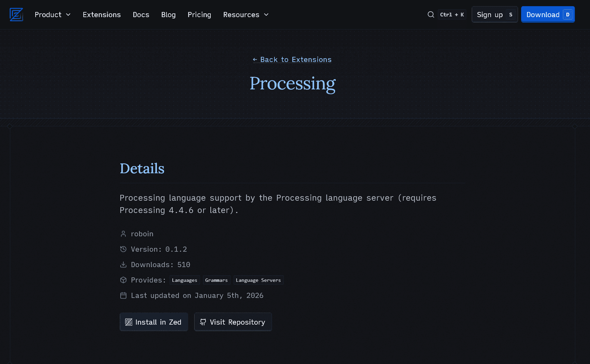590x364 pixels.
Task: Open the search magnifier icon
Action: point(431,15)
